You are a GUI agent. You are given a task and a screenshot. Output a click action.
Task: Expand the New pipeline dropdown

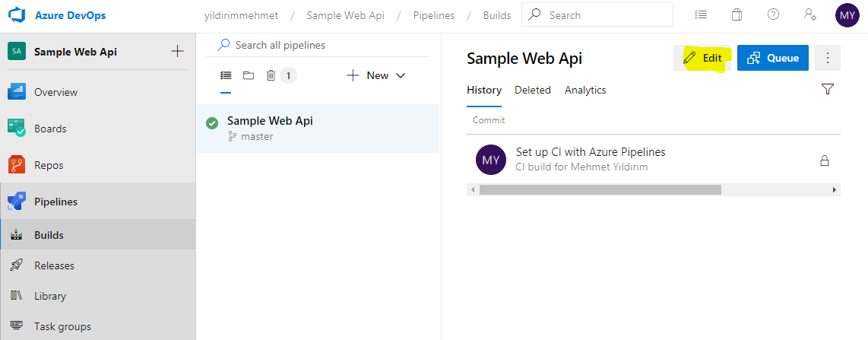pos(376,75)
